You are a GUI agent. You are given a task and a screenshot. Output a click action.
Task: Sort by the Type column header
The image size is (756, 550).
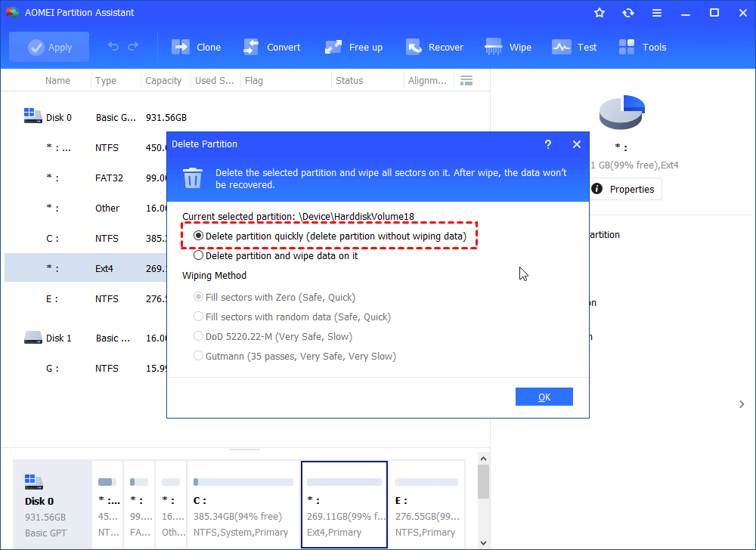pyautogui.click(x=106, y=80)
